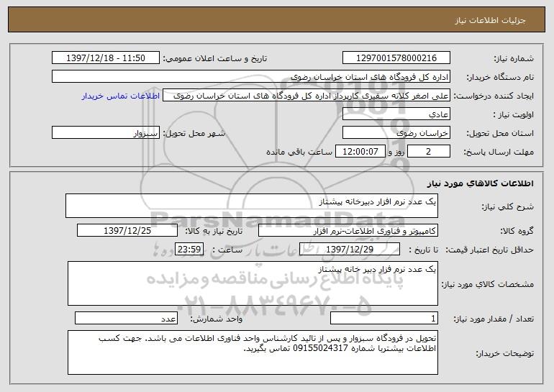The image size is (554, 392).
Task: Click the label تا تاریخ
Action: pos(423,250)
